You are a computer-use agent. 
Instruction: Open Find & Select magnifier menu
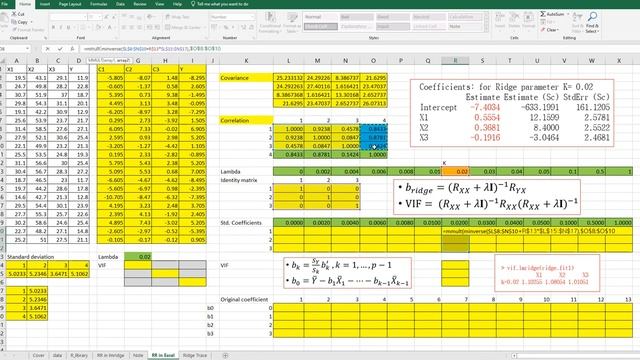592,22
